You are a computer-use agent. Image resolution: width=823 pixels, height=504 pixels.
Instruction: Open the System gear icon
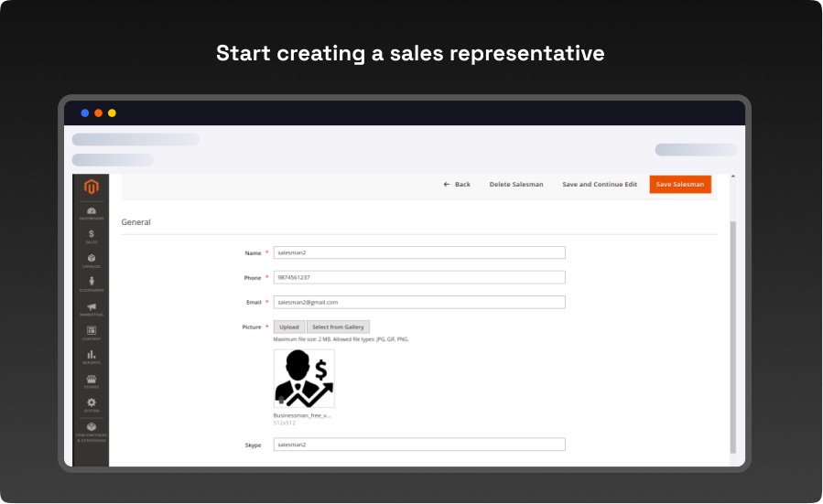[x=92, y=405]
